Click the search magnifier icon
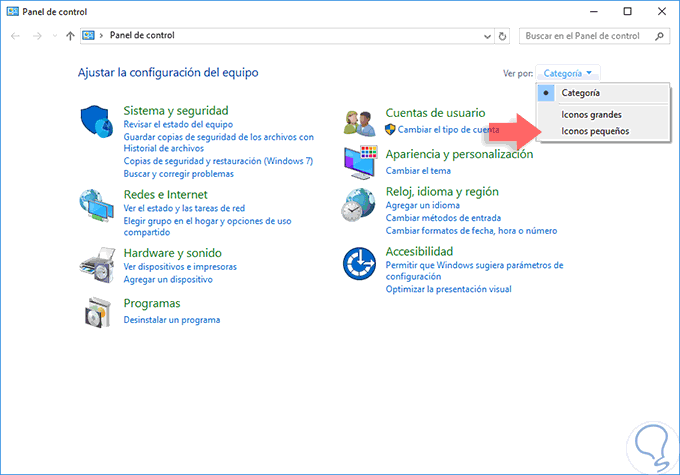 pyautogui.click(x=659, y=36)
